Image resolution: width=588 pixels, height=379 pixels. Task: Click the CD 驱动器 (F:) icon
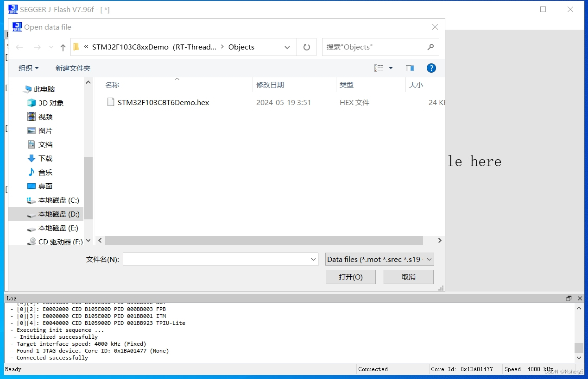(x=32, y=242)
